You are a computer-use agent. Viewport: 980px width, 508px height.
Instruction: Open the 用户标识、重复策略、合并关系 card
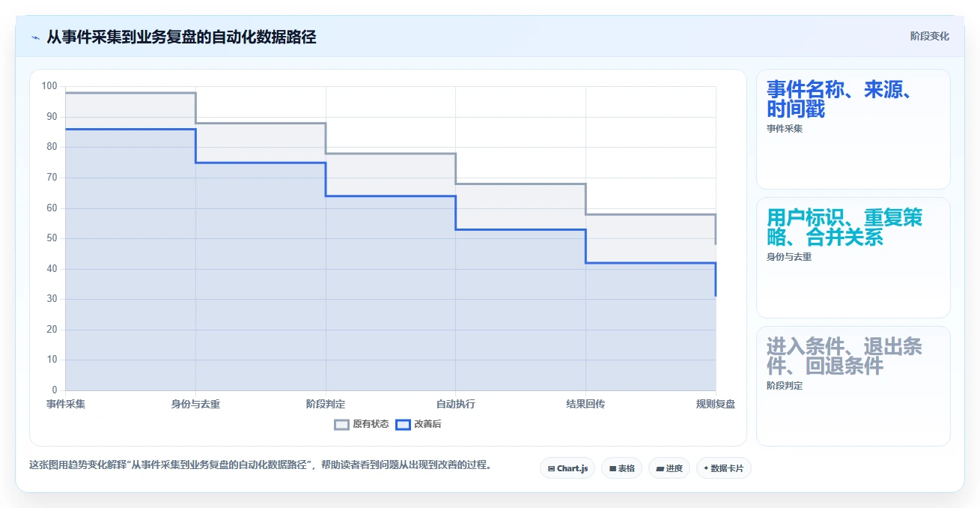click(853, 258)
